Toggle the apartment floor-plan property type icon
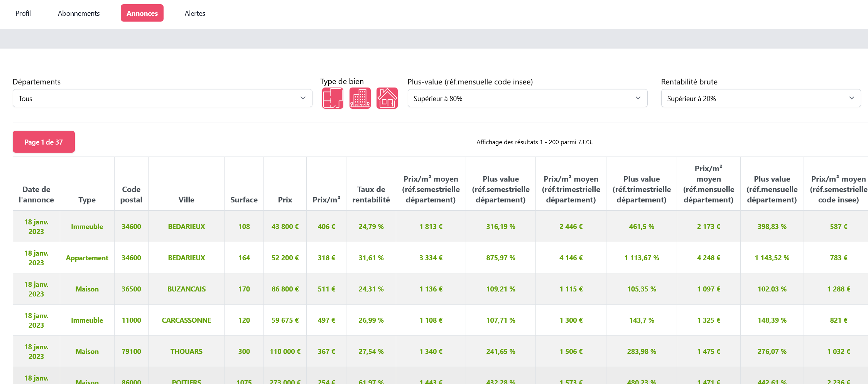The image size is (868, 384). [x=333, y=98]
